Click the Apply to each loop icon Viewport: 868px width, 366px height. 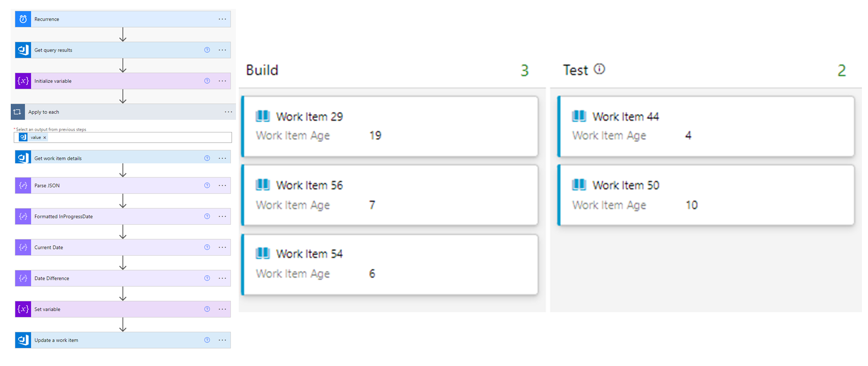17,112
